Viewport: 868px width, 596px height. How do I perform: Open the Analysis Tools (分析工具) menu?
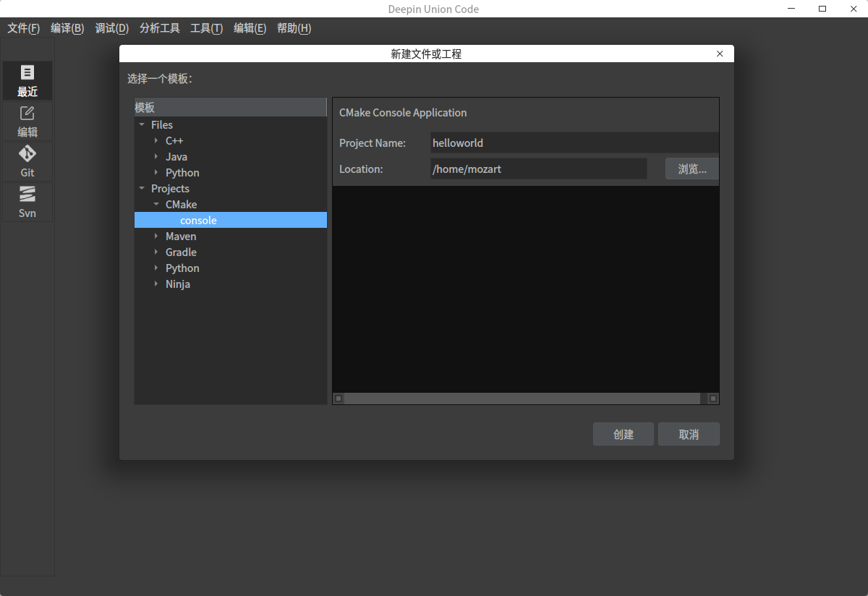point(159,28)
